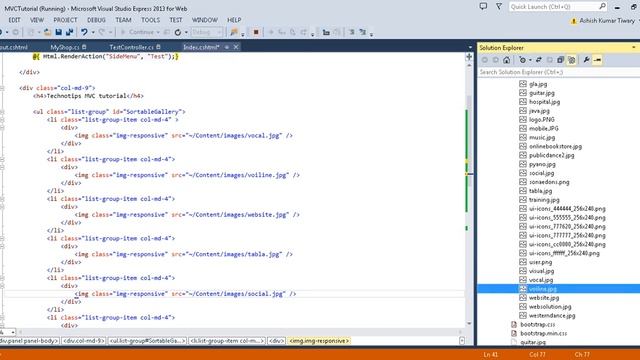The height and width of the screenshot is (360, 640).
Task: Open the TOOLS menu
Action: [150, 20]
